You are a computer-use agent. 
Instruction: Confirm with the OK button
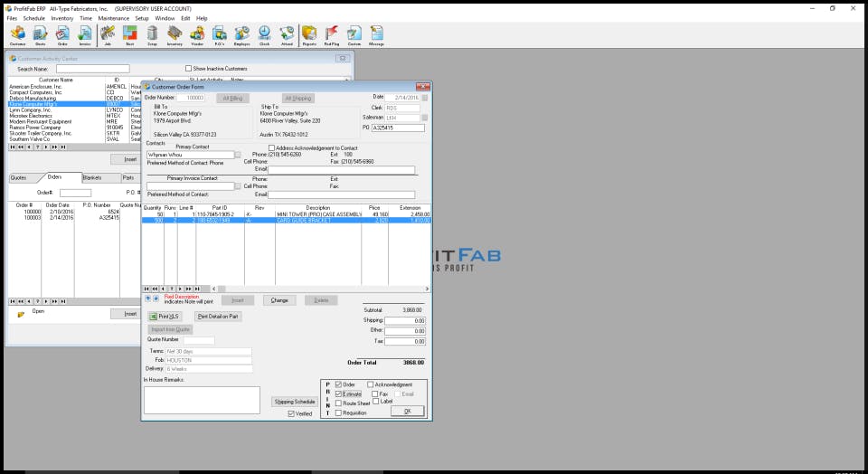408,412
